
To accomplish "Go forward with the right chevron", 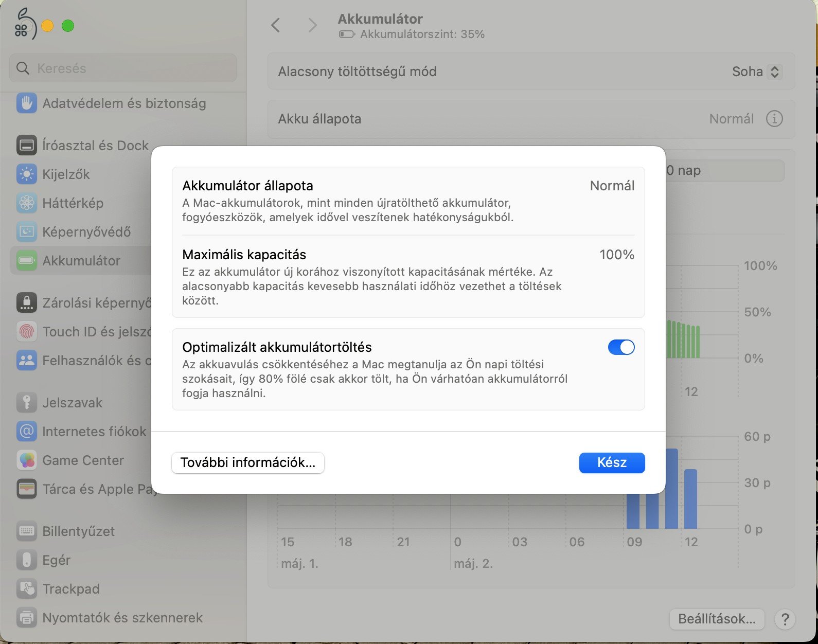I will point(312,25).
